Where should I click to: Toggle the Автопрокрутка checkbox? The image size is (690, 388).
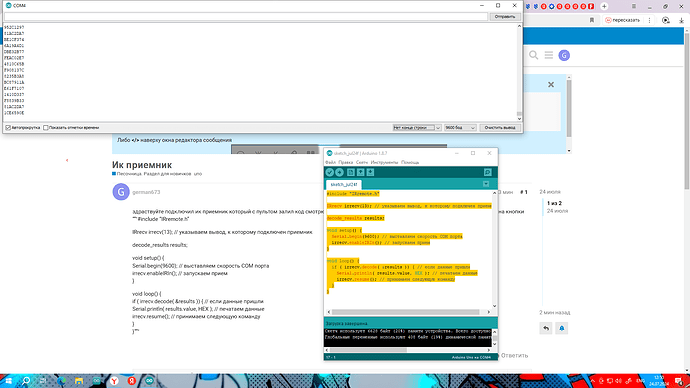(8, 128)
